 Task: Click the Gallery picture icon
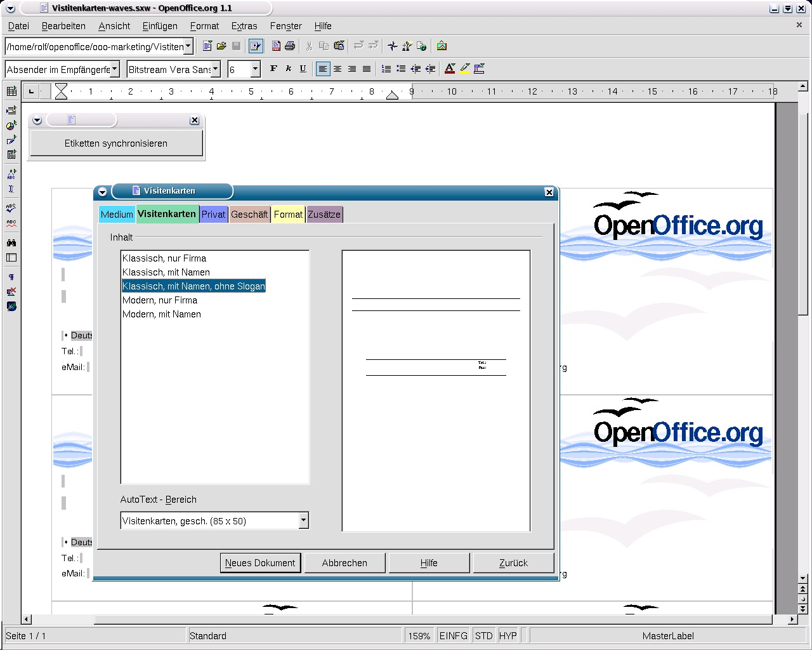[x=442, y=46]
